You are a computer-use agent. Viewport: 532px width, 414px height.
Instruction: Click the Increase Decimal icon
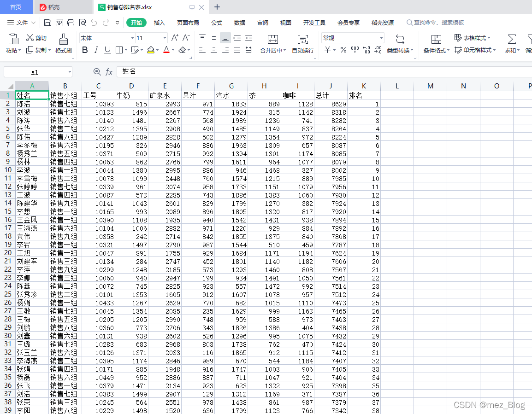tap(366, 50)
